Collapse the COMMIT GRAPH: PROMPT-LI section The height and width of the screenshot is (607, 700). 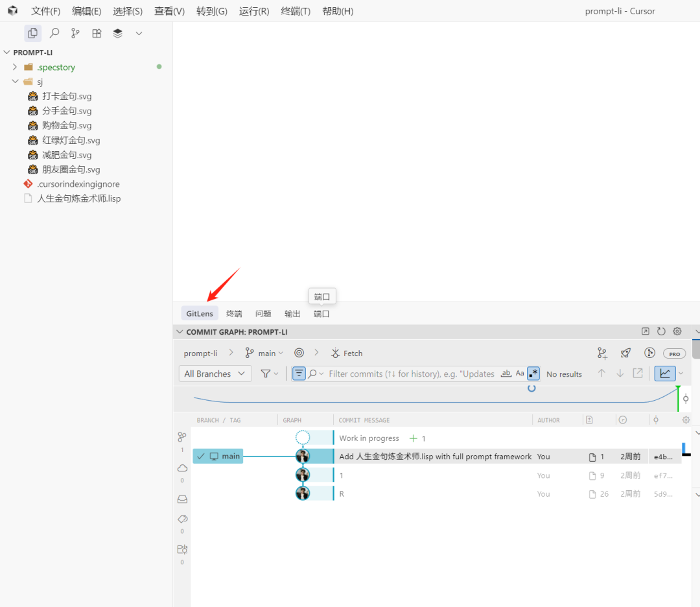coord(180,332)
